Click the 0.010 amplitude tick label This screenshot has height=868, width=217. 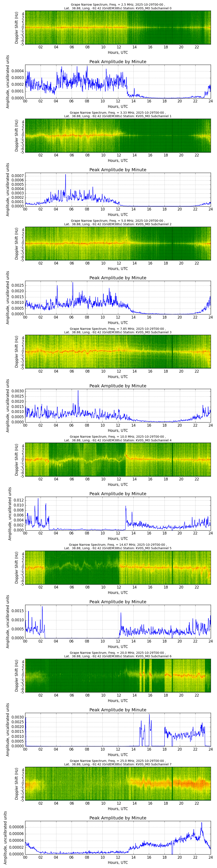(18, 505)
